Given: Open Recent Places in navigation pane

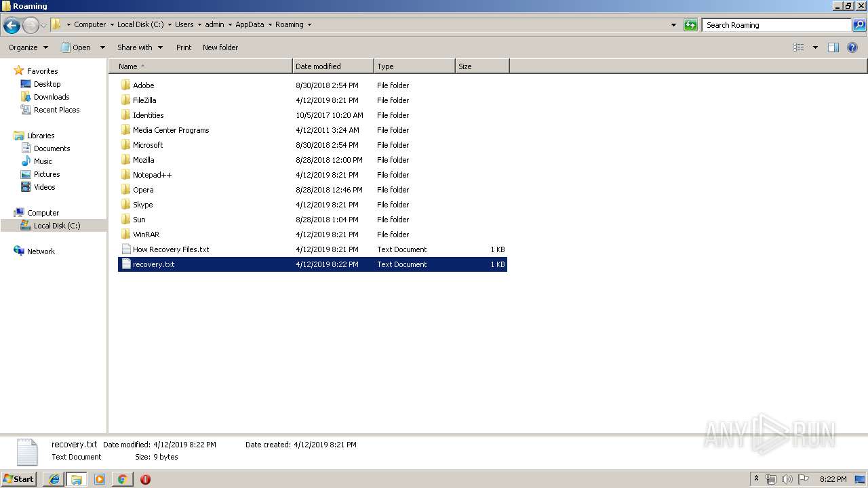Looking at the screenshot, I should click(x=56, y=110).
